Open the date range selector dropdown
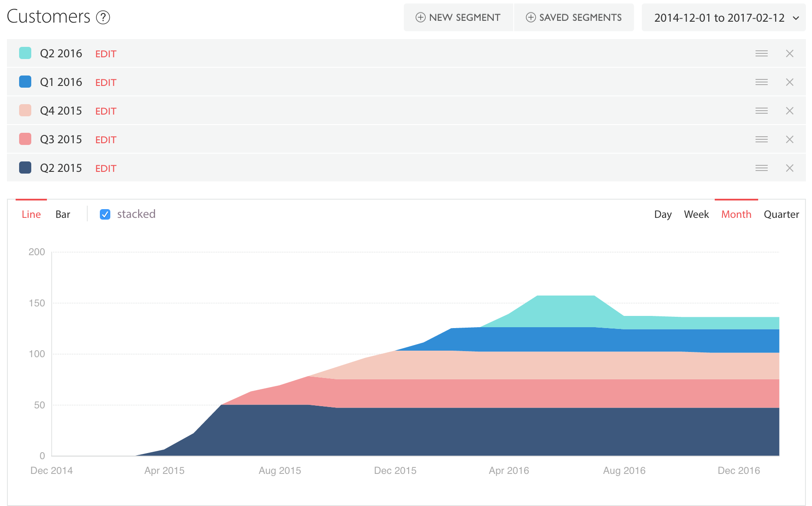This screenshot has height=506, width=812. tap(723, 17)
